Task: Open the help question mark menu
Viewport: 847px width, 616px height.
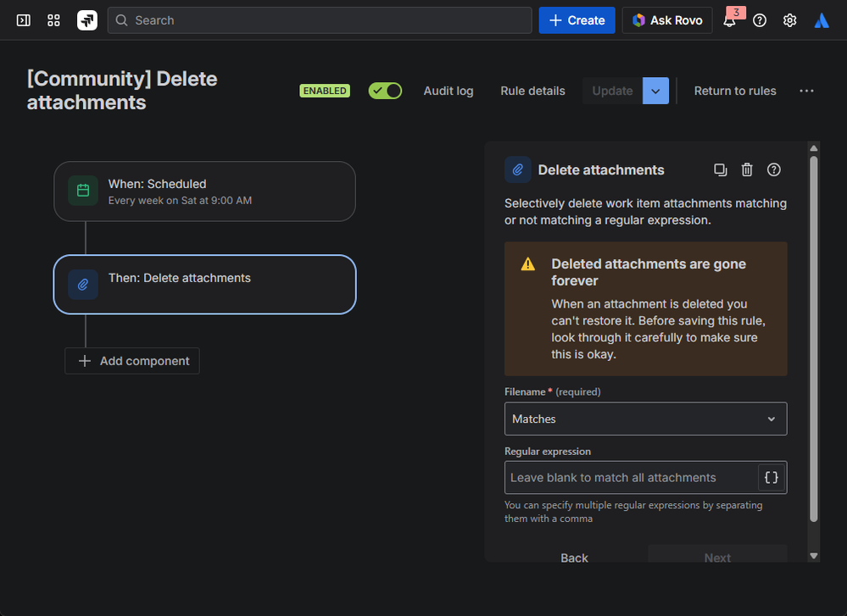Action: point(760,20)
